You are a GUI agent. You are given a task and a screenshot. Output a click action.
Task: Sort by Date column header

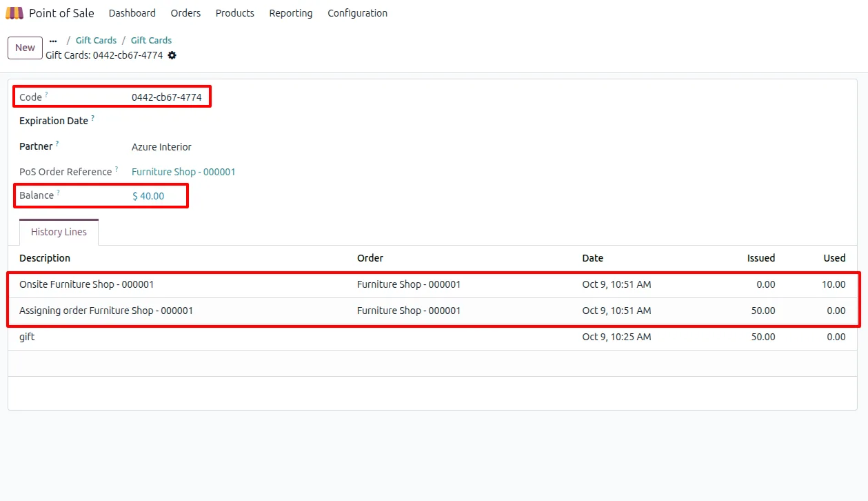click(x=593, y=258)
